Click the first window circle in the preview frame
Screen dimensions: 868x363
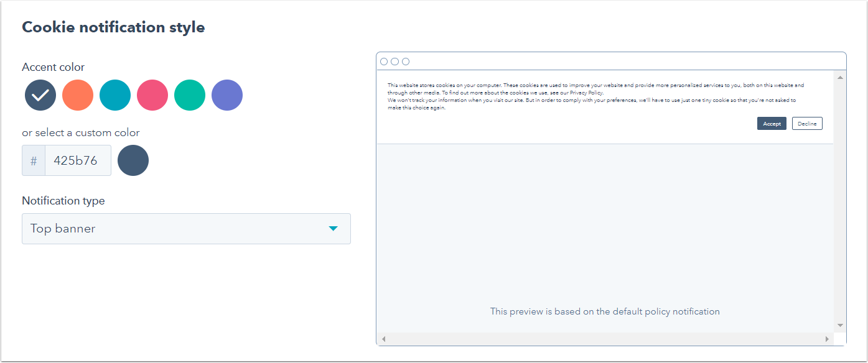[x=385, y=62]
